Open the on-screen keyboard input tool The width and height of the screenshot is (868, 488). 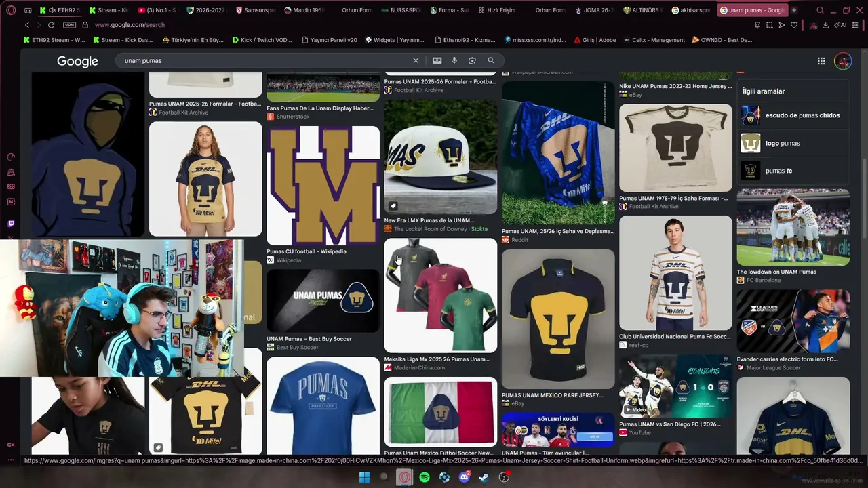437,60
